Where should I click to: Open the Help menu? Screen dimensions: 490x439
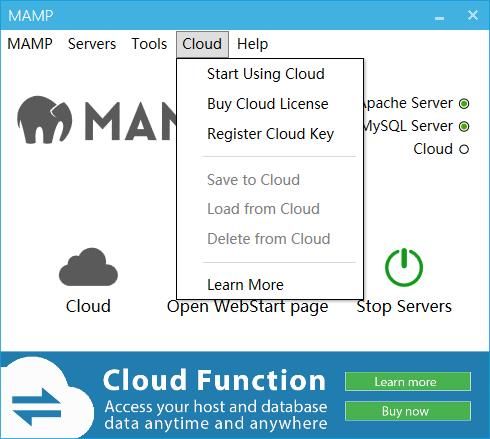pyautogui.click(x=252, y=44)
